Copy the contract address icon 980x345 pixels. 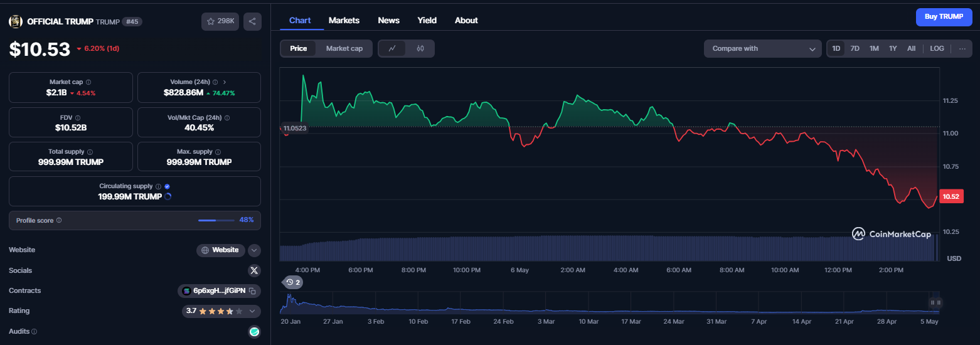tap(252, 291)
